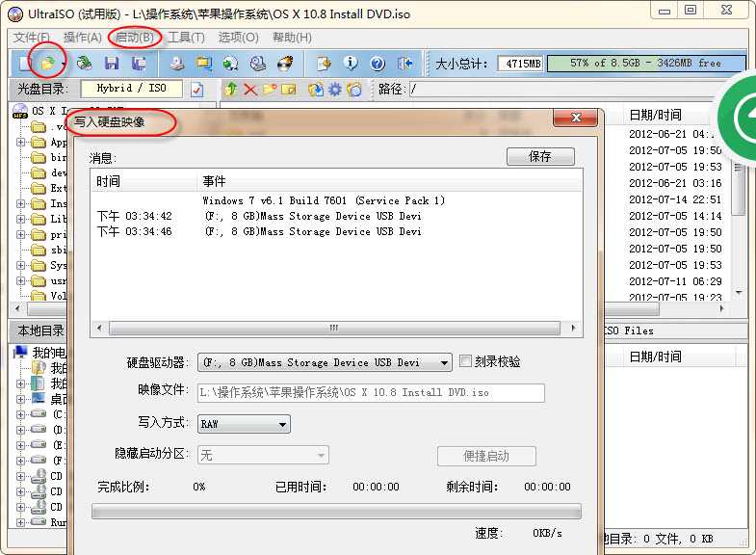Open the 帮助(H) menu
The image size is (756, 555).
pos(292,38)
